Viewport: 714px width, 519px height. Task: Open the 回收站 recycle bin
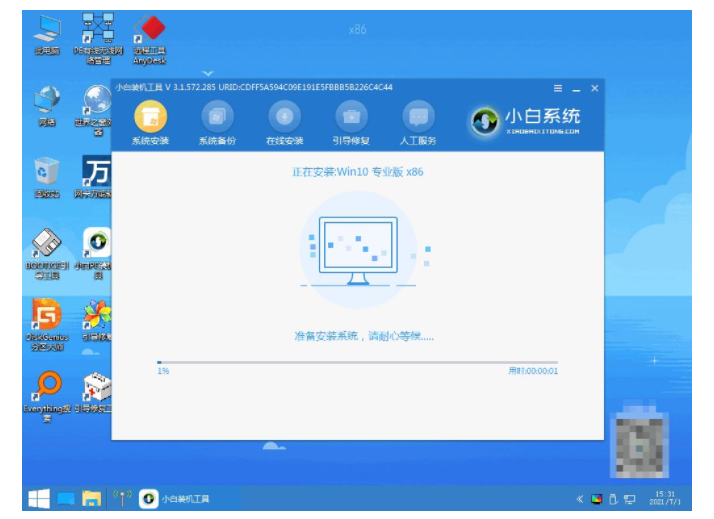47,178
